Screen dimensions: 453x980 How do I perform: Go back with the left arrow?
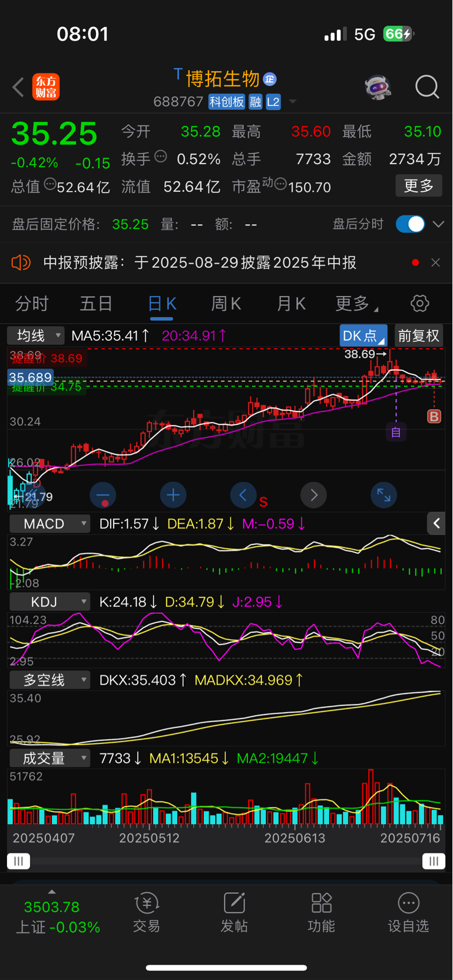click(x=18, y=87)
